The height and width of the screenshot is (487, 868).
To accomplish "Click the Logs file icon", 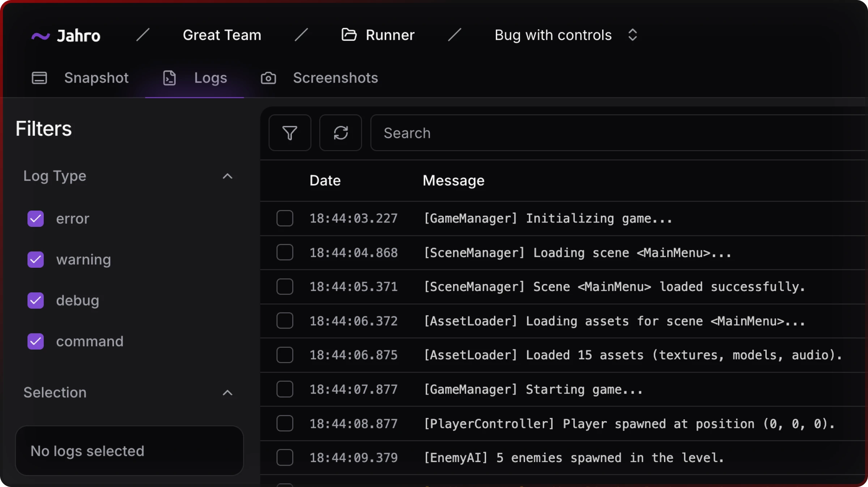I will pos(169,78).
